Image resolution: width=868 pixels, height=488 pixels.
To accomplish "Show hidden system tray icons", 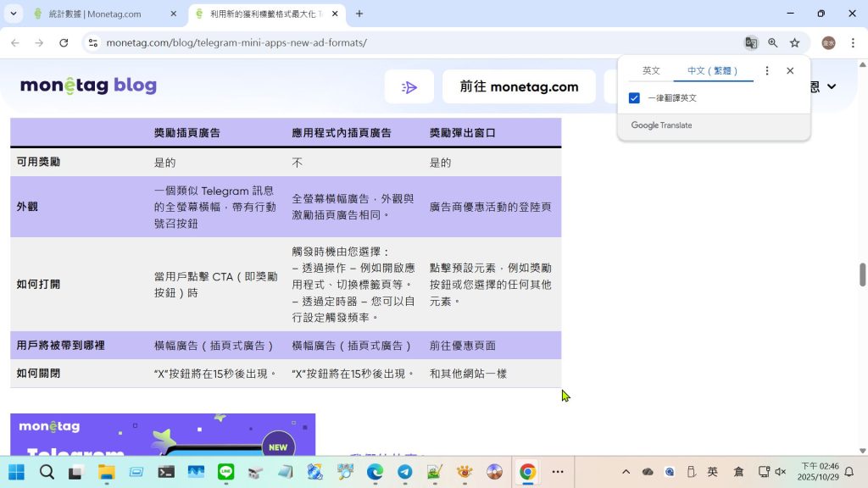I will tap(626, 472).
